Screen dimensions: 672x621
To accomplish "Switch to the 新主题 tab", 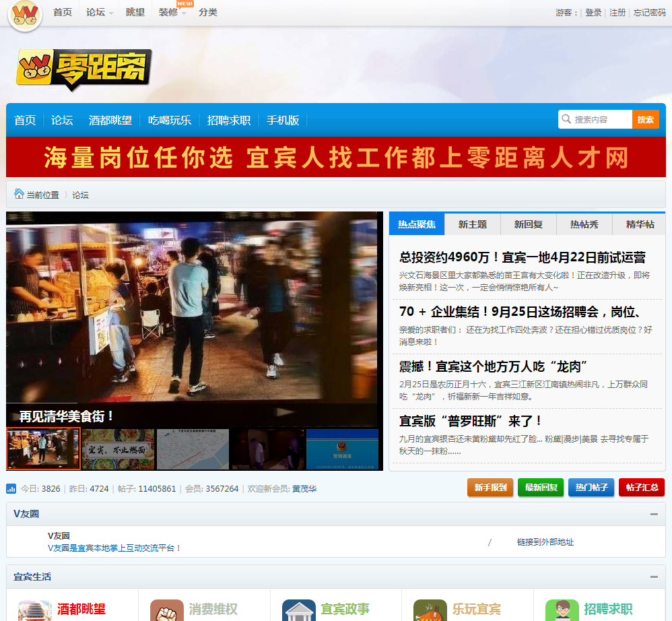I will click(x=472, y=224).
